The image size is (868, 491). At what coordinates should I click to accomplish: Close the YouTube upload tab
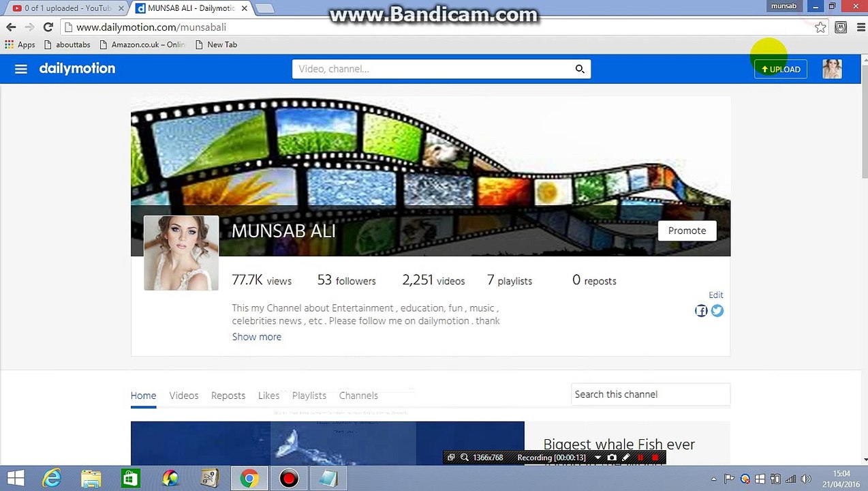point(121,8)
